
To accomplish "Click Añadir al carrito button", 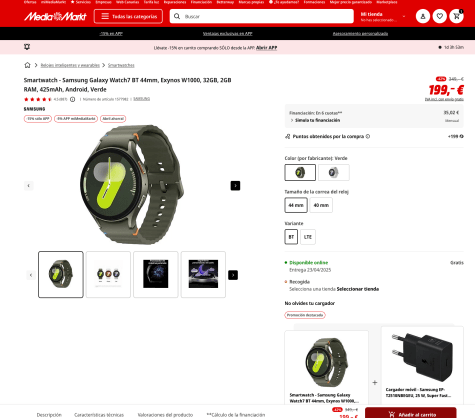I will pyautogui.click(x=411, y=413).
